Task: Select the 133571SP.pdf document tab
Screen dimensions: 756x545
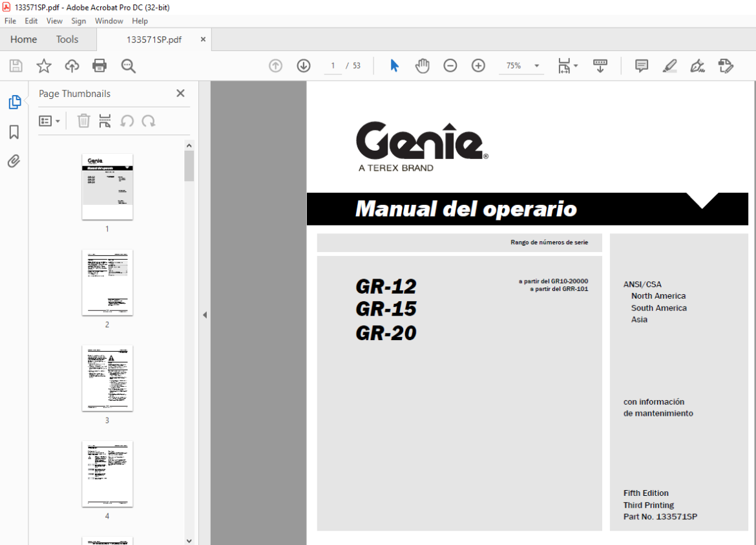Action: coord(154,39)
